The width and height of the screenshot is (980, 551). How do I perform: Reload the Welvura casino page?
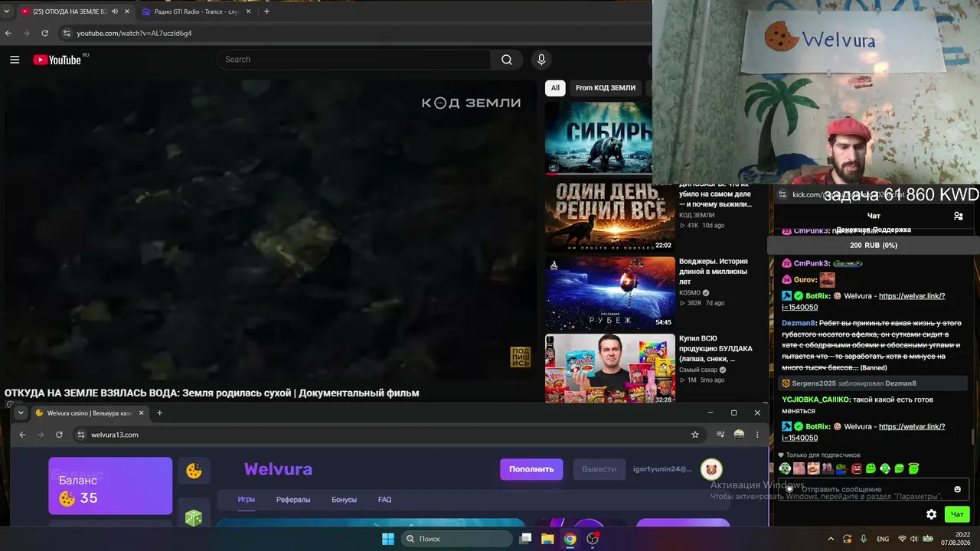coord(59,435)
